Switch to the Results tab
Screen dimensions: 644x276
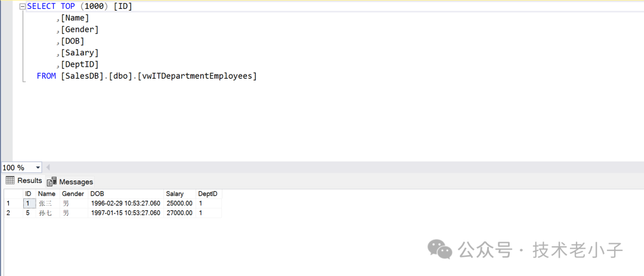[x=24, y=181]
